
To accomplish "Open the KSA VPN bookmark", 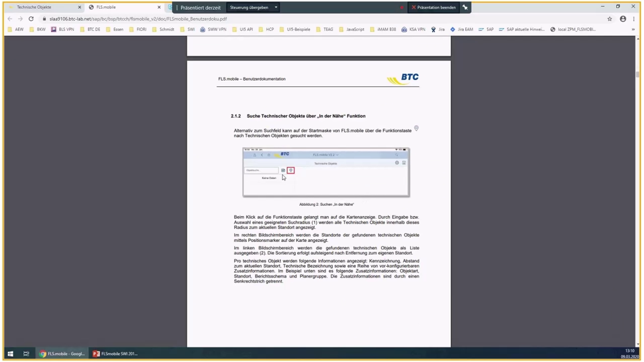I will pos(416,29).
